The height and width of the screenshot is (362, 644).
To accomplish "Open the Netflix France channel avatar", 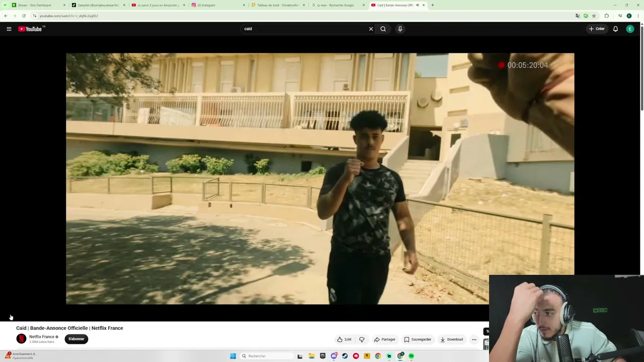I will tap(21, 339).
